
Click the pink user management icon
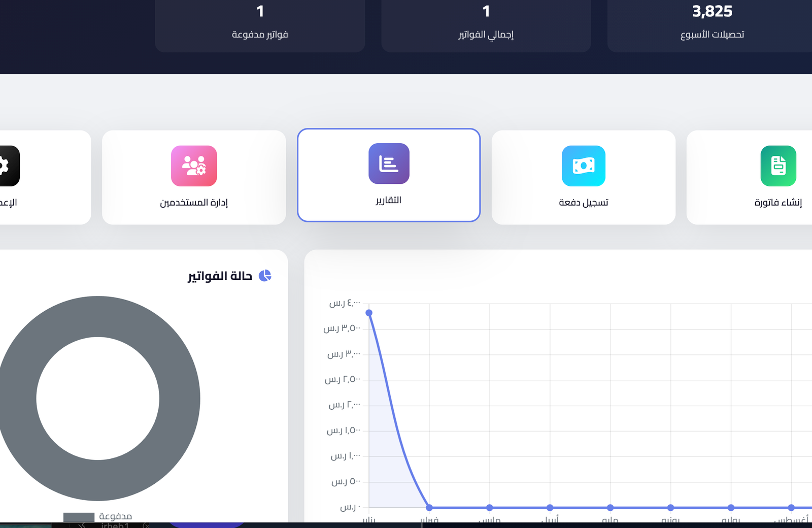(194, 166)
